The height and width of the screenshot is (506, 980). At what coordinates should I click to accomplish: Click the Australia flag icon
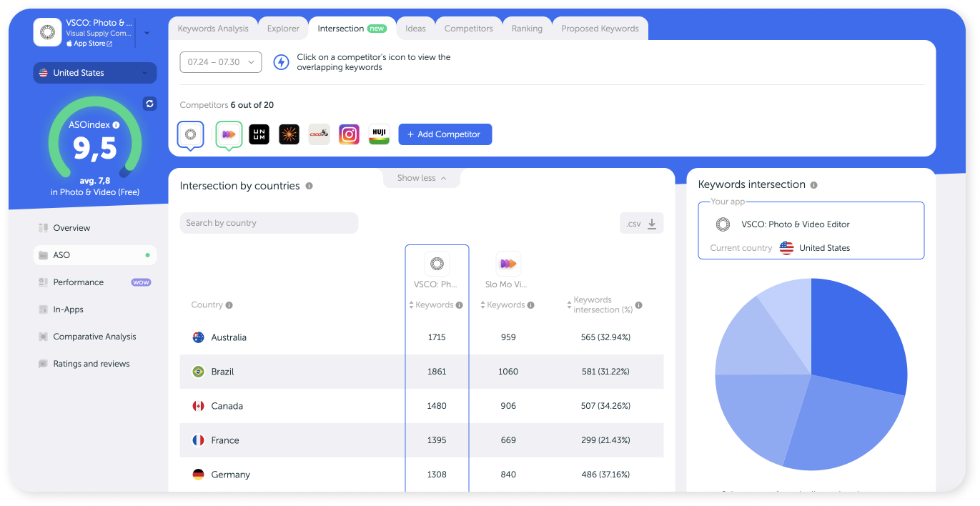point(199,337)
